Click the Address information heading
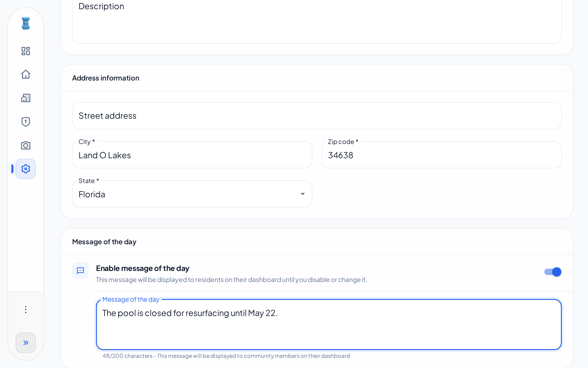The height and width of the screenshot is (368, 588). point(106,78)
